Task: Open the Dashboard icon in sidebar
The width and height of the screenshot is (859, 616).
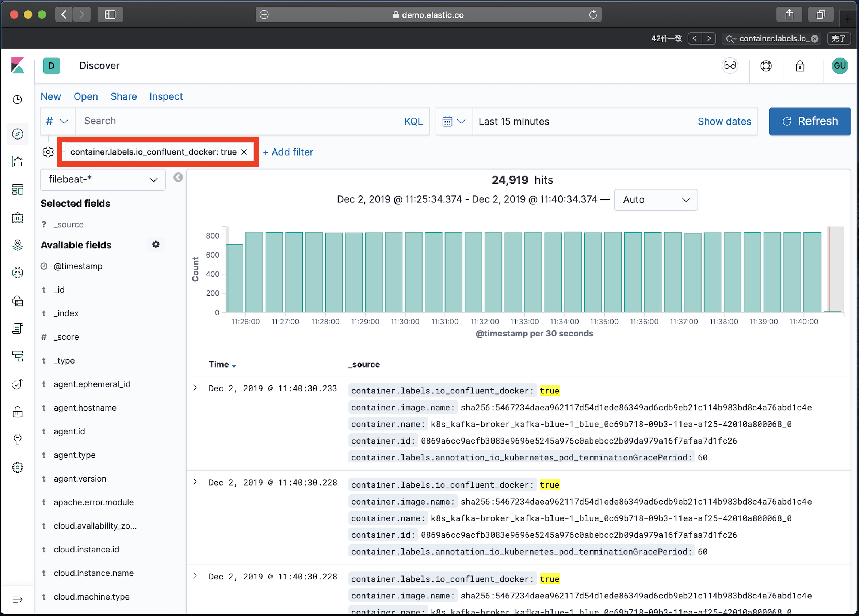Action: 18,189
